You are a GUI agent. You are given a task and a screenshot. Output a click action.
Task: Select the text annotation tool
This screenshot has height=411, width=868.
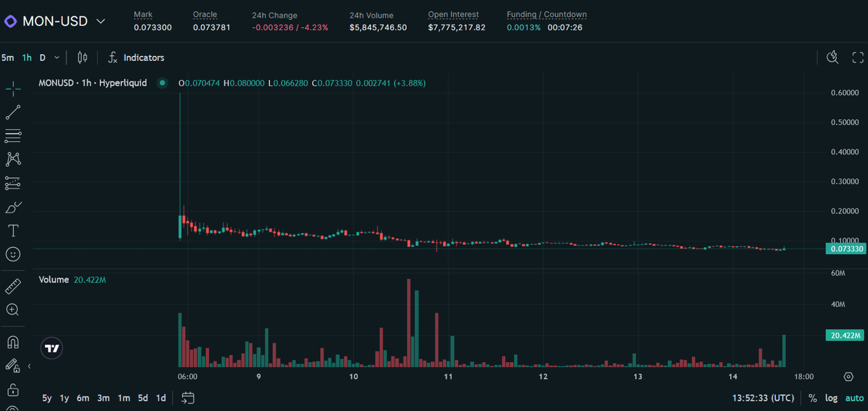click(x=13, y=231)
